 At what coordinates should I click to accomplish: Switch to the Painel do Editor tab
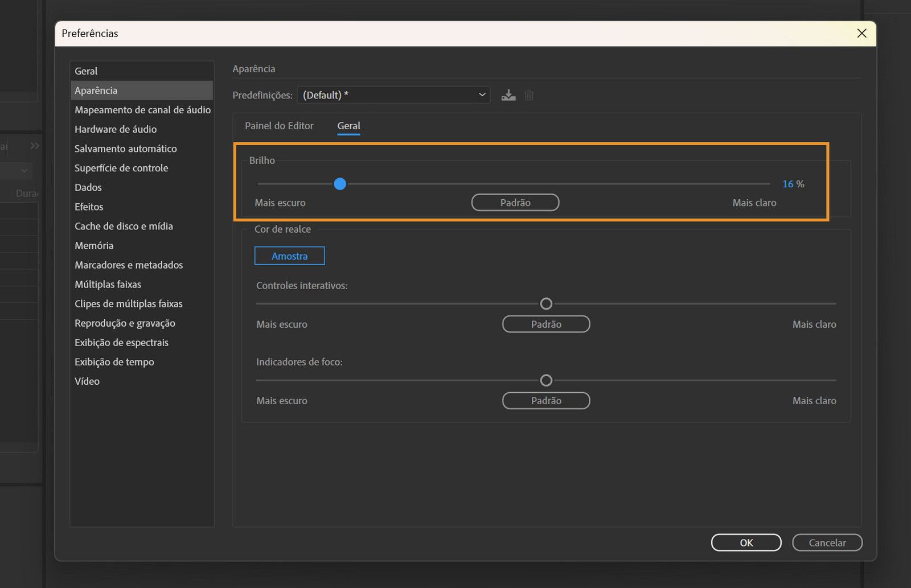point(279,126)
